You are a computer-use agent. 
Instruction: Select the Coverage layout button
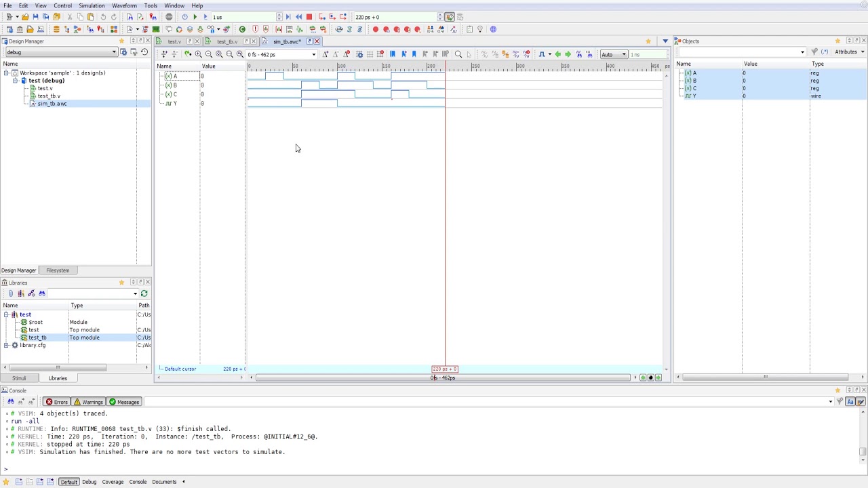(113, 482)
